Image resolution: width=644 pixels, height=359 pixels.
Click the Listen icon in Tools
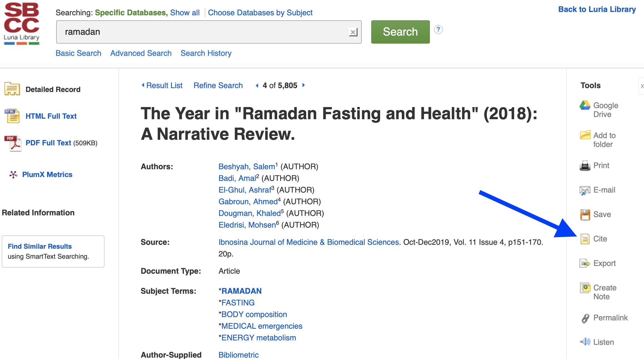(585, 341)
